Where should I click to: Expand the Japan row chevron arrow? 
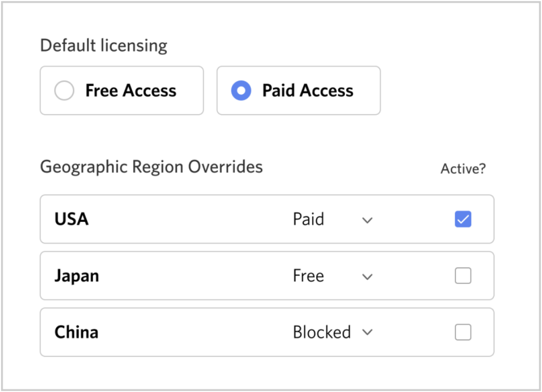point(367,277)
